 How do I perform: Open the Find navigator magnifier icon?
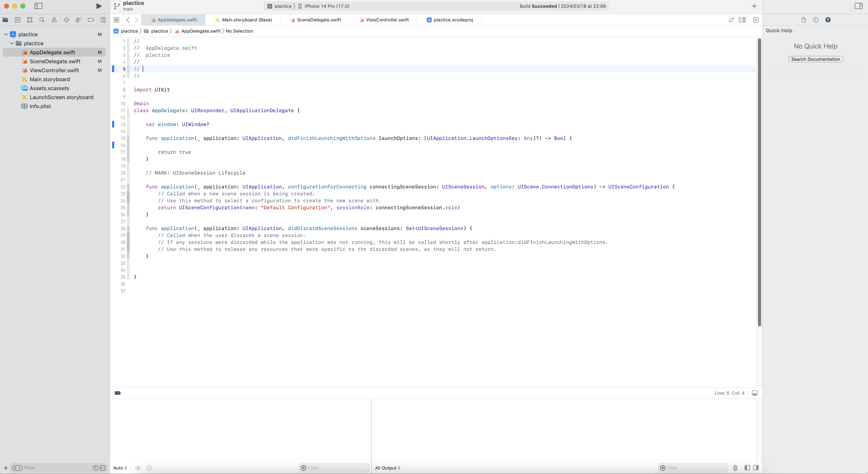(42, 20)
